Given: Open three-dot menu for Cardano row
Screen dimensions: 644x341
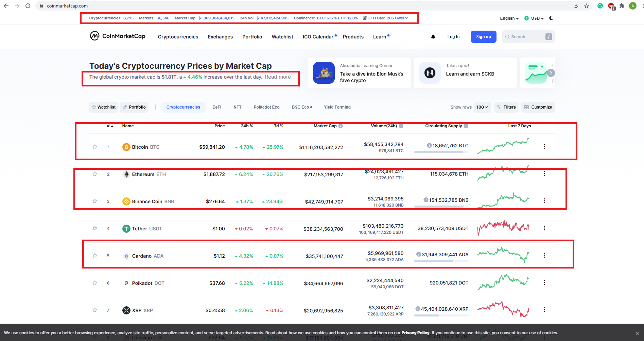Looking at the screenshot, I should [544, 255].
